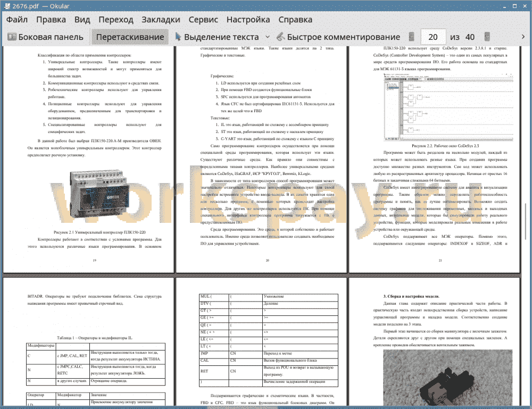Click the 'Значение' table header cell
This screenshot has height=409, width=532.
click(x=127, y=395)
